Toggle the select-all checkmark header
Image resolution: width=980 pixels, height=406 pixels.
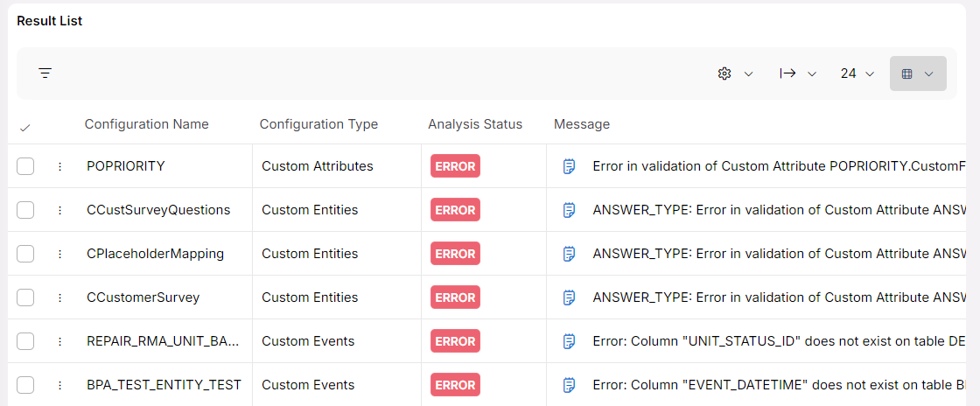coord(25,128)
